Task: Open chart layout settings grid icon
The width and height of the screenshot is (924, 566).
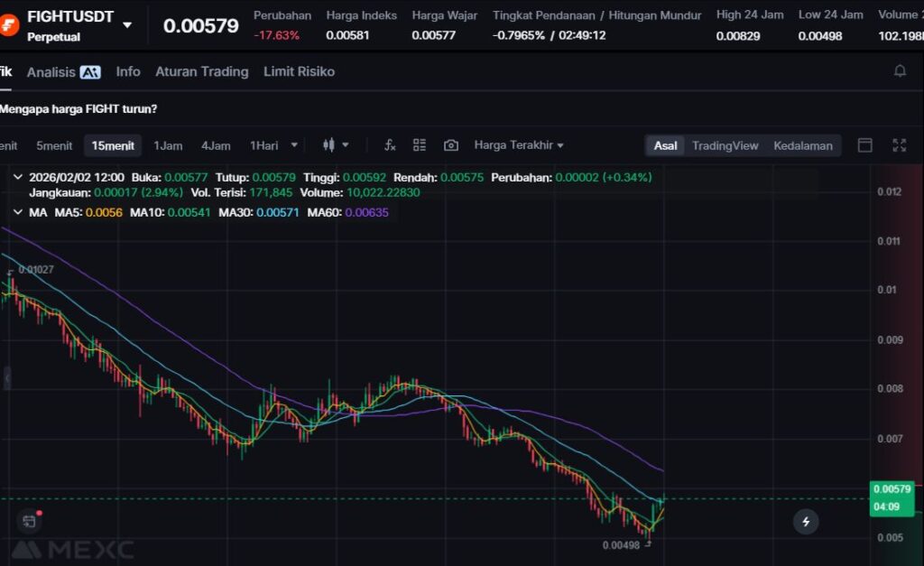Action: pos(420,145)
